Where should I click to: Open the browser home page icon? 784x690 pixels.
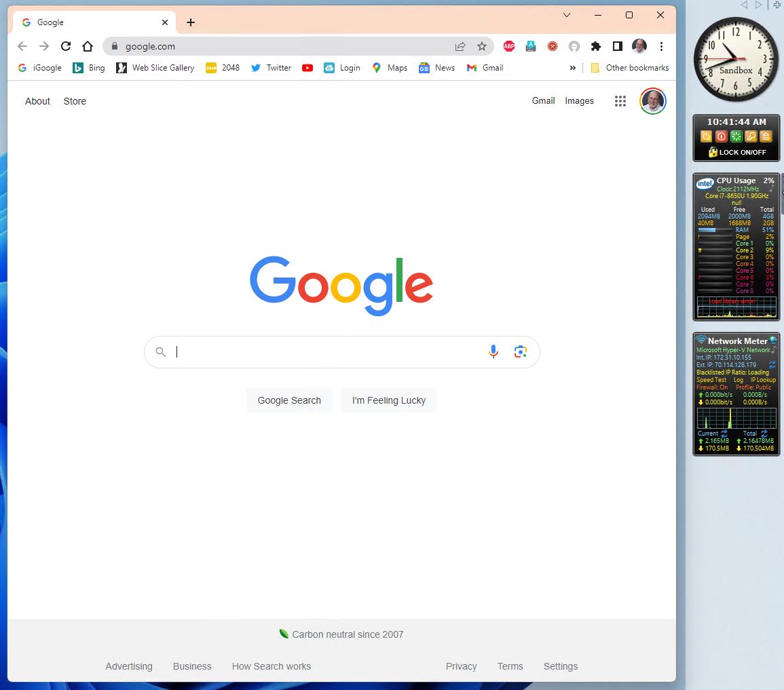88,46
